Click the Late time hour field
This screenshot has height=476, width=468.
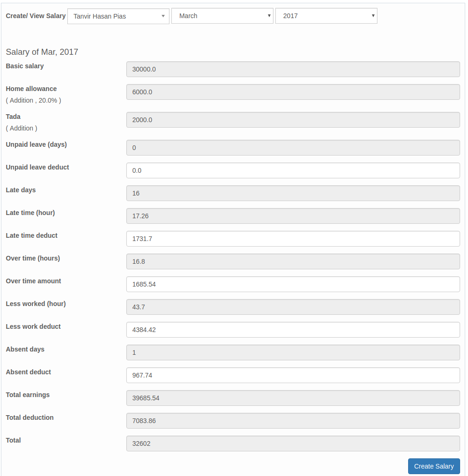pos(293,216)
